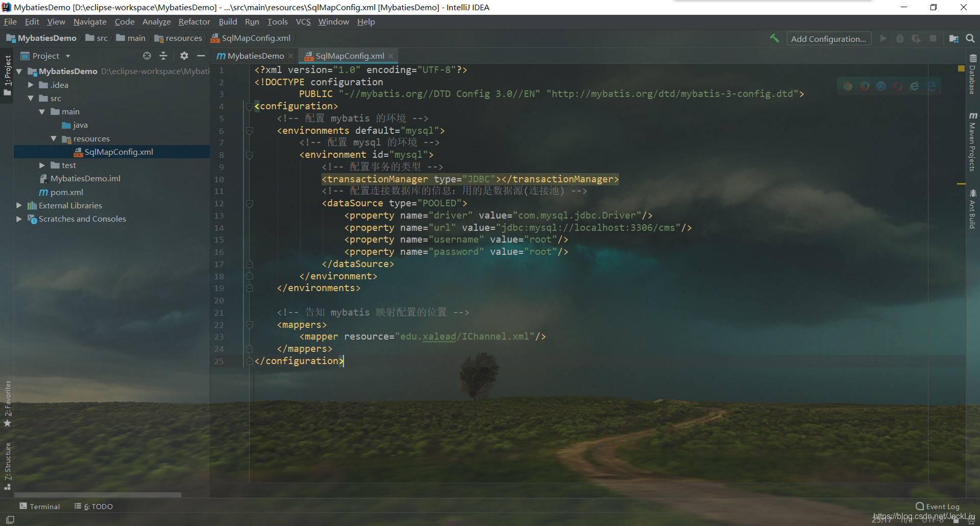Open the Refactor menu
The height and width of the screenshot is (526, 980).
pyautogui.click(x=194, y=21)
